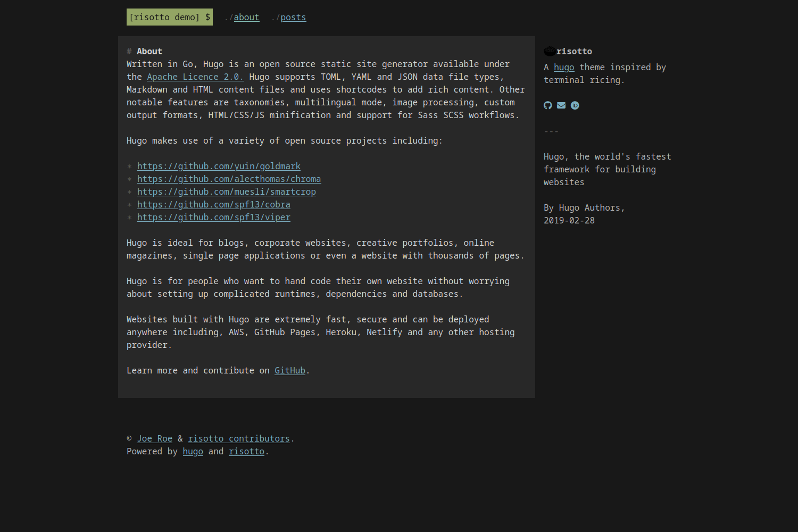Click the risotto bowl logo icon
The width and height of the screenshot is (798, 532).
pyautogui.click(x=550, y=51)
